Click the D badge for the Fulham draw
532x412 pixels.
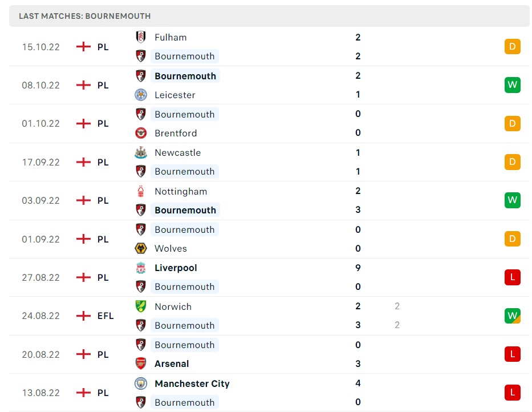tap(512, 47)
